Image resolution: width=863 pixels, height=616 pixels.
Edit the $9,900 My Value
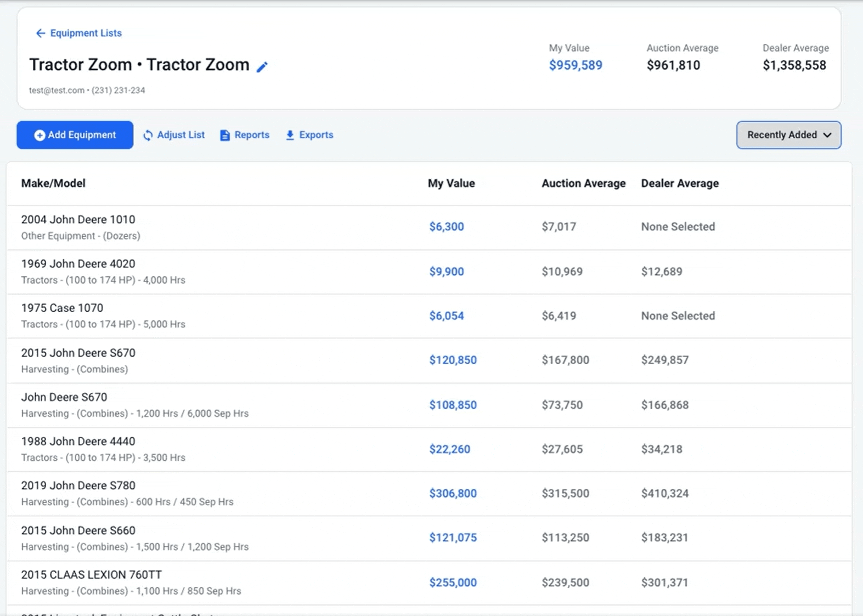[447, 272]
